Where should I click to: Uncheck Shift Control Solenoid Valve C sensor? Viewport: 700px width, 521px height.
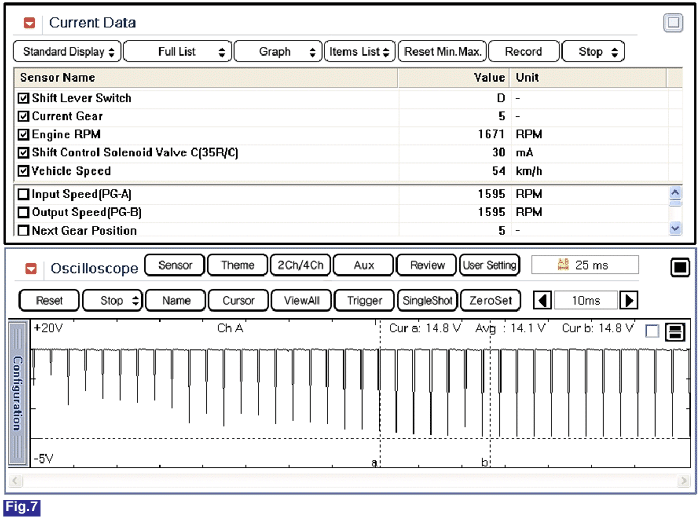[x=23, y=153]
